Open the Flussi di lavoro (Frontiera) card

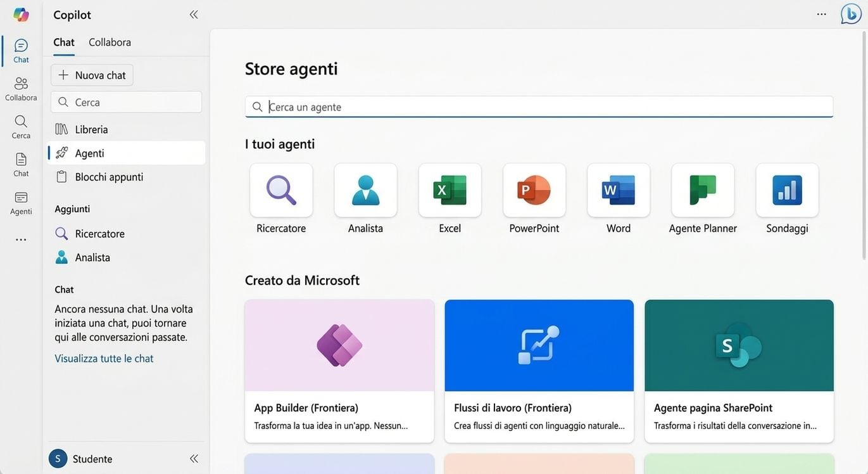(x=539, y=371)
